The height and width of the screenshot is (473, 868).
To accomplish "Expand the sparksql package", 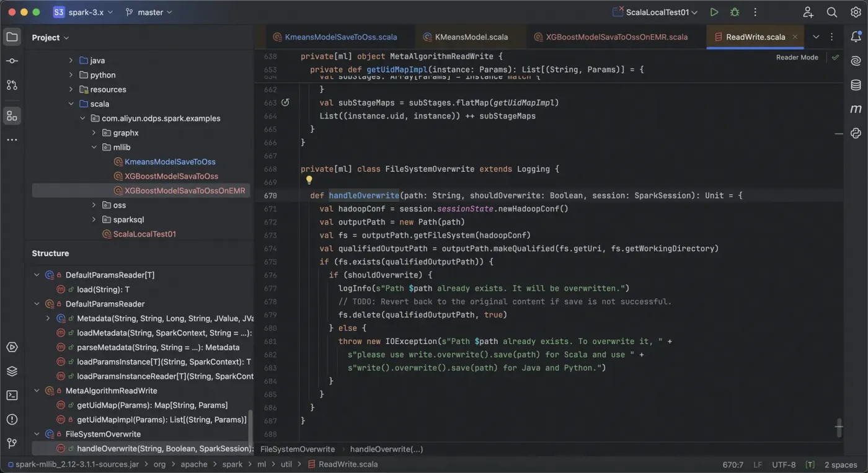I will [94, 219].
